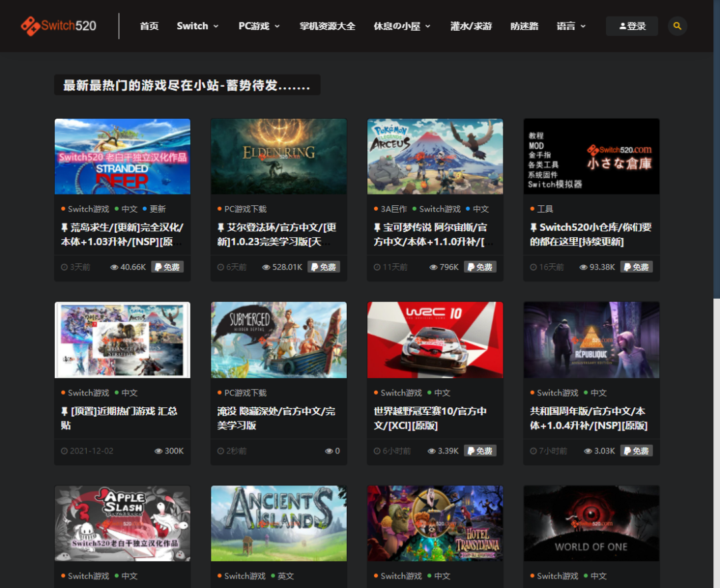Open the 语言 language dropdown
The height and width of the screenshot is (588, 720).
pos(571,26)
